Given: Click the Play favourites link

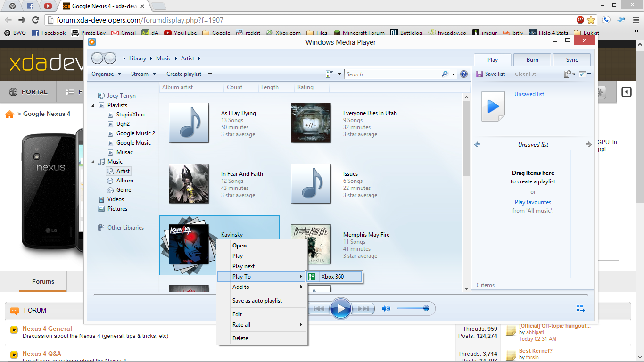Looking at the screenshot, I should point(533,202).
